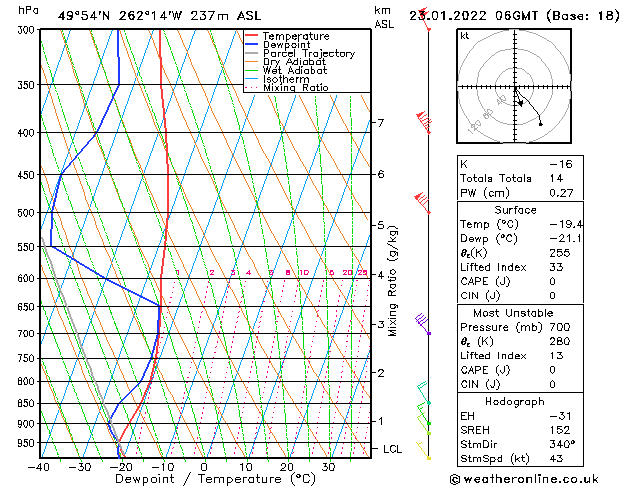Click the Most Unstable Lifted Index value 13
Screen dimensions: 629x486
pos(556,356)
